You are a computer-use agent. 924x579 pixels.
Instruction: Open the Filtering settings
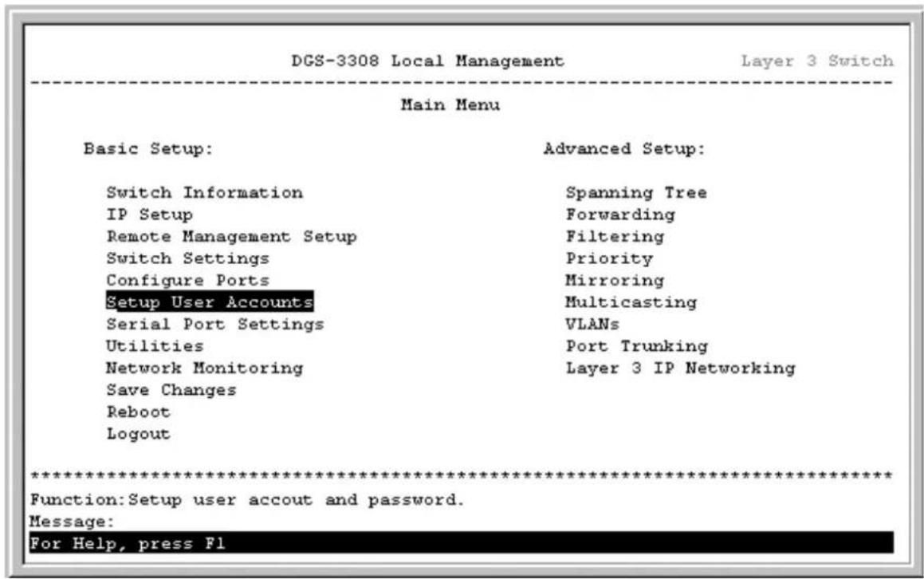(615, 236)
